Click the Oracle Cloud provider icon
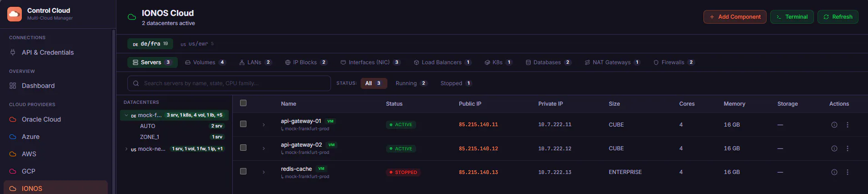868x194 pixels. (13, 119)
